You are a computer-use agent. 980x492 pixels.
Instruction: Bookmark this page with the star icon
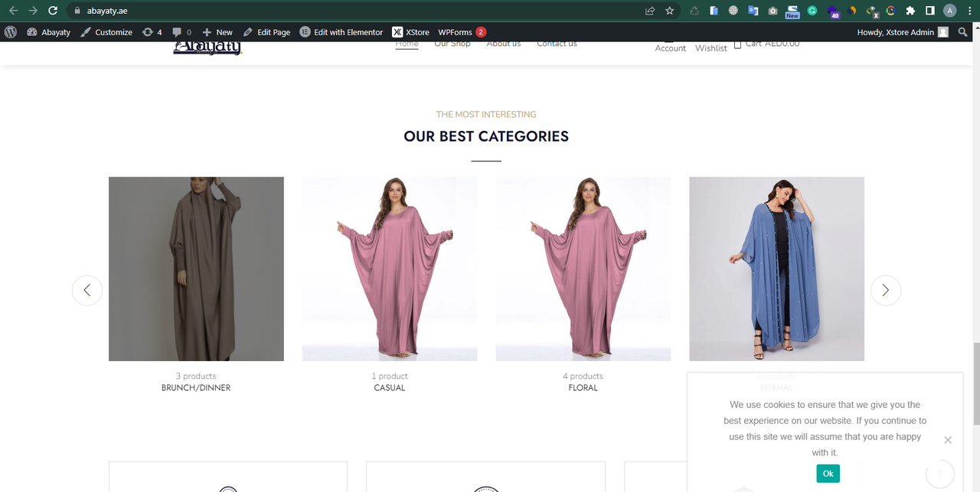pos(670,11)
